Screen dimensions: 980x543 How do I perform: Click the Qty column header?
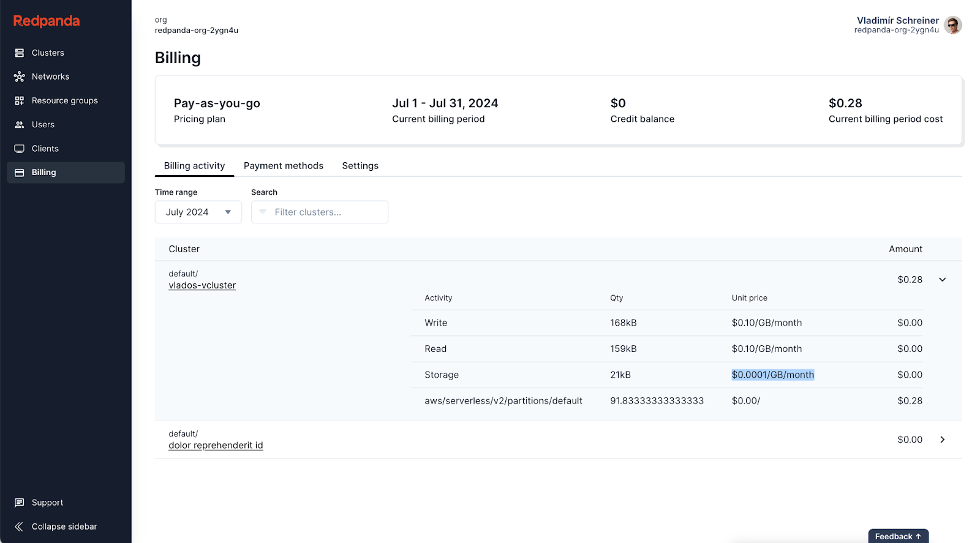coord(617,298)
